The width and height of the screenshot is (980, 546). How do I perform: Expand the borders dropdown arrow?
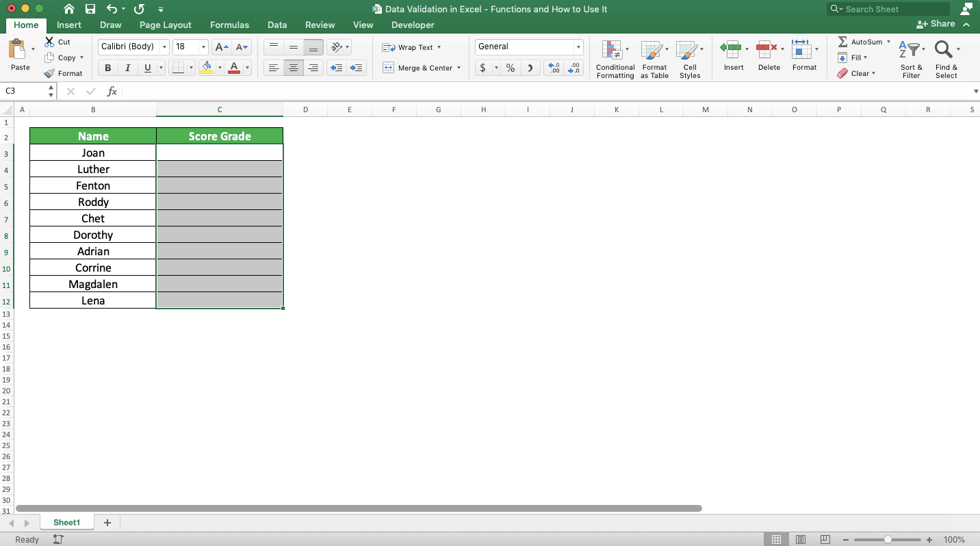pos(190,68)
